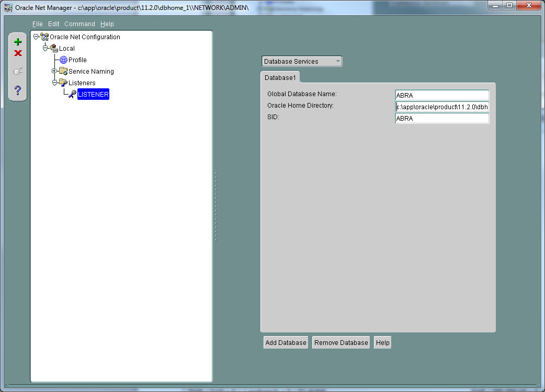Focus the SID input field
Image resolution: width=545 pixels, height=392 pixels.
coord(442,118)
